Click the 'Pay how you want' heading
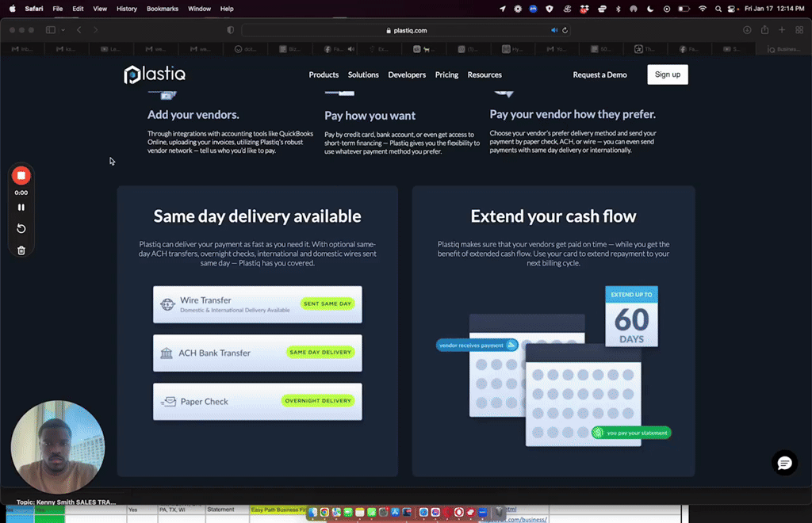Viewport: 812px width, 523px height. [x=370, y=116]
